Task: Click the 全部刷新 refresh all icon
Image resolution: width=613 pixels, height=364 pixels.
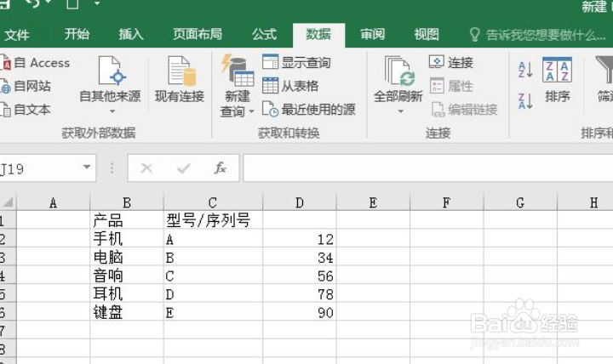Action: point(398,71)
